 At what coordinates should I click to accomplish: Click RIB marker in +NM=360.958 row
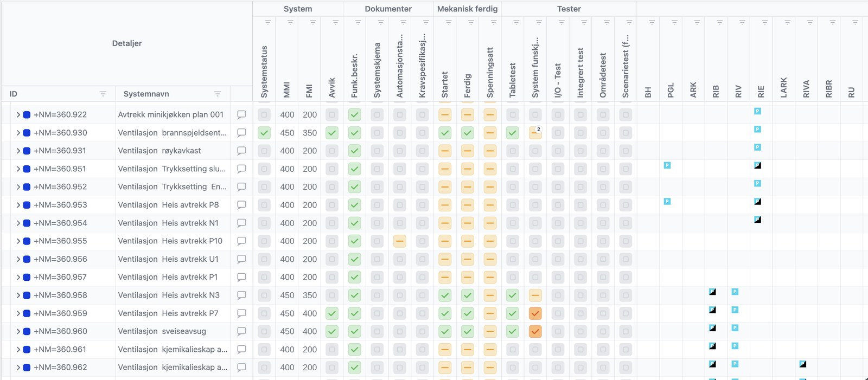pos(713,292)
